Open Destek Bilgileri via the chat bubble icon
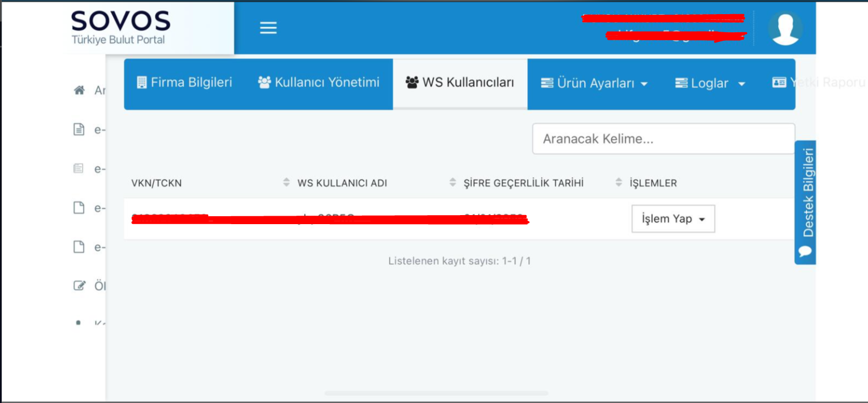The height and width of the screenshot is (403, 868). pyautogui.click(x=805, y=251)
